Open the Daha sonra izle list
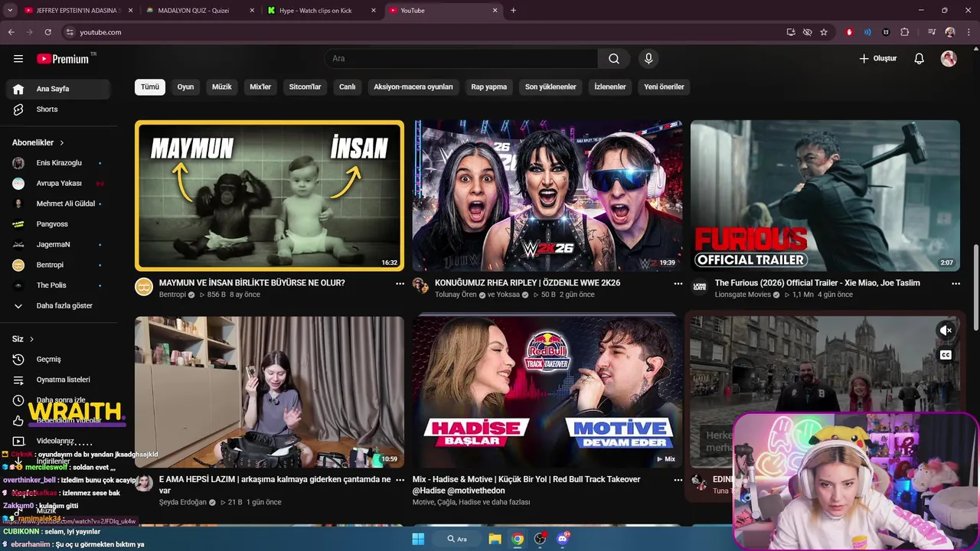 coord(58,400)
